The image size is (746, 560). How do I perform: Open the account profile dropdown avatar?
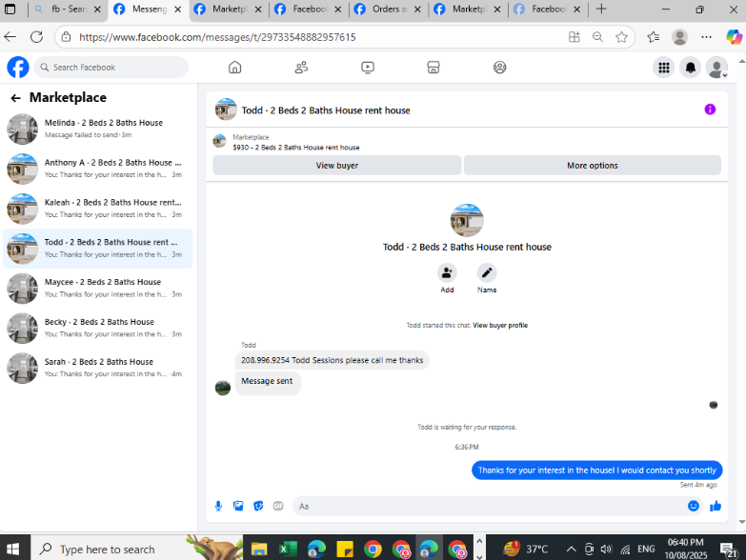(x=716, y=68)
